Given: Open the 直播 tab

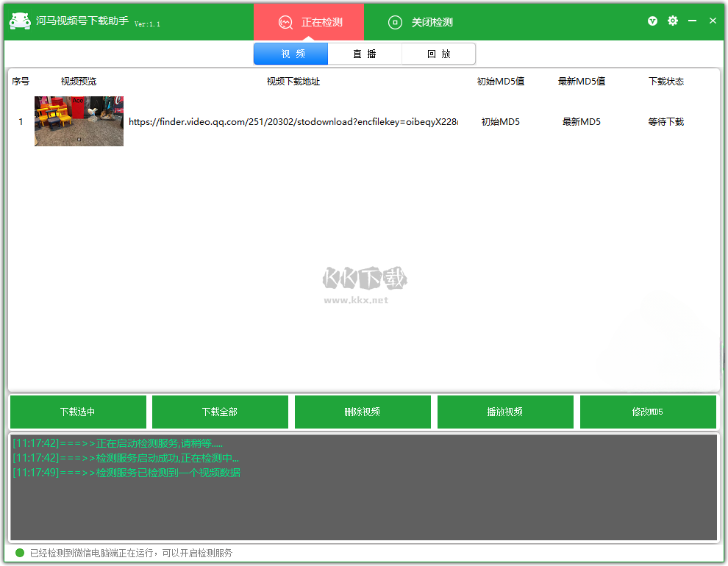Looking at the screenshot, I should coord(365,54).
